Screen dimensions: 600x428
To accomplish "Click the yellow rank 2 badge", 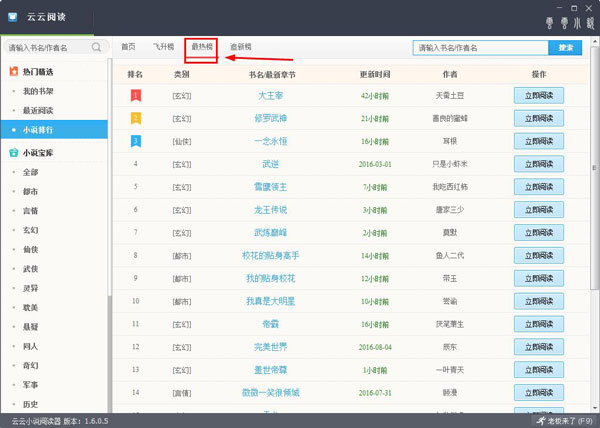I will pos(136,118).
